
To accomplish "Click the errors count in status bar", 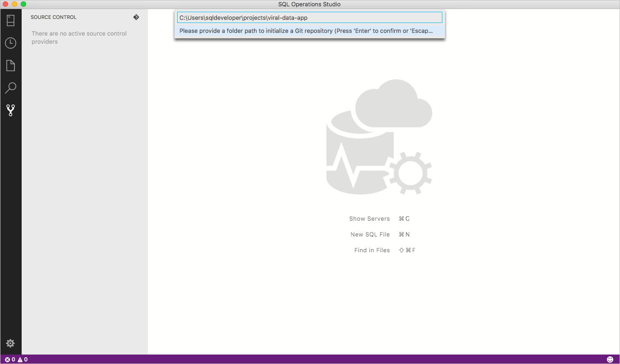I will 10,359.
